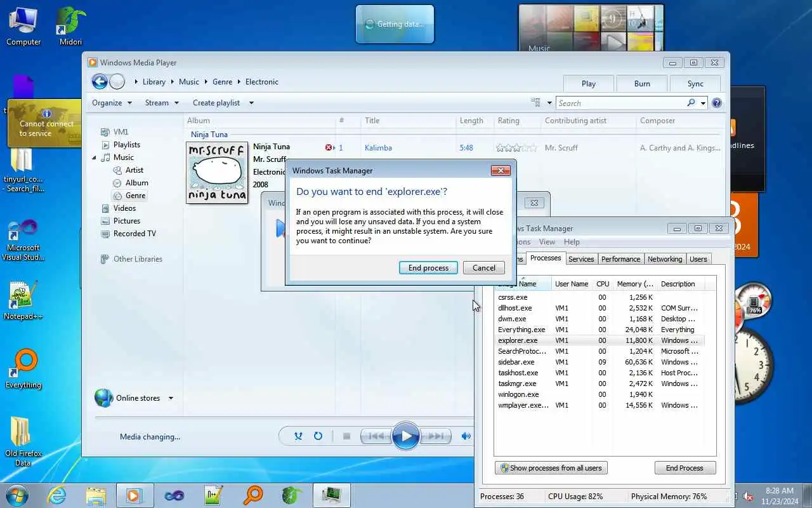Open Task Manager View menu
812x508 pixels.
click(x=547, y=242)
